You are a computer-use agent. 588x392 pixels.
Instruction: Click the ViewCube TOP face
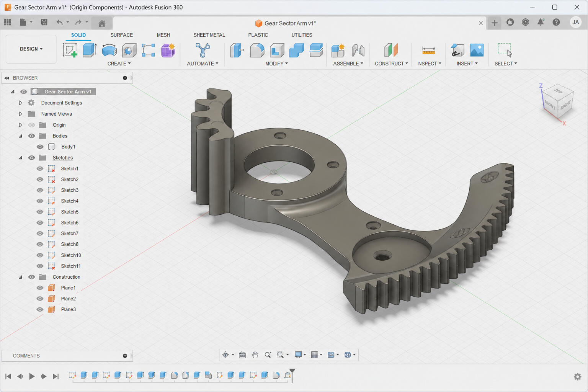pyautogui.click(x=559, y=91)
